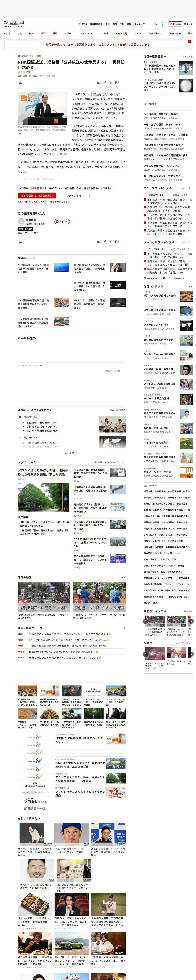The image size is (196, 980).
Task: Click author 黒田健朗 avatar icon
Action: [x=21, y=221]
